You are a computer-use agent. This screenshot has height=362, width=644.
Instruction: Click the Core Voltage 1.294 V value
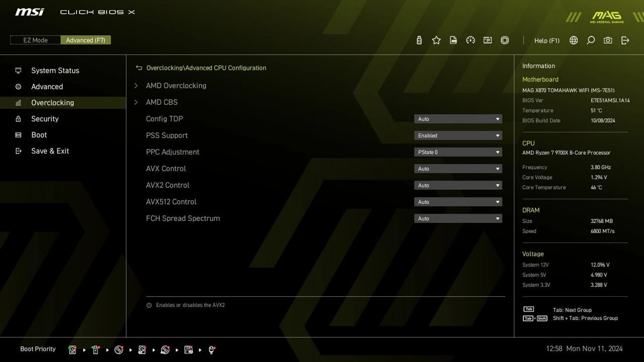coord(599,177)
